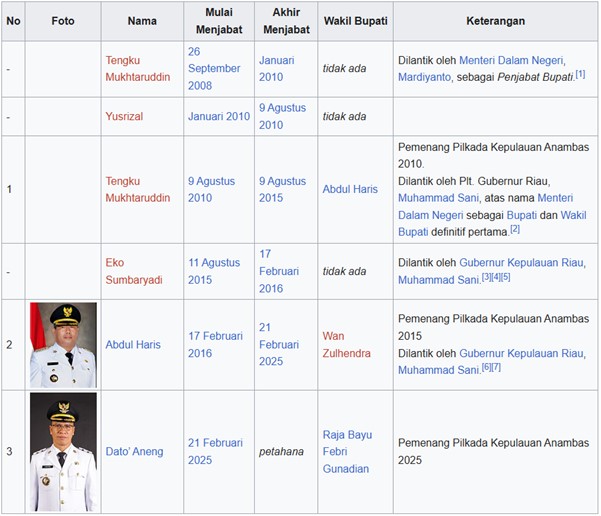Open Dato' Aneng portrait photo
This screenshot has width=601, height=516.
(63, 452)
